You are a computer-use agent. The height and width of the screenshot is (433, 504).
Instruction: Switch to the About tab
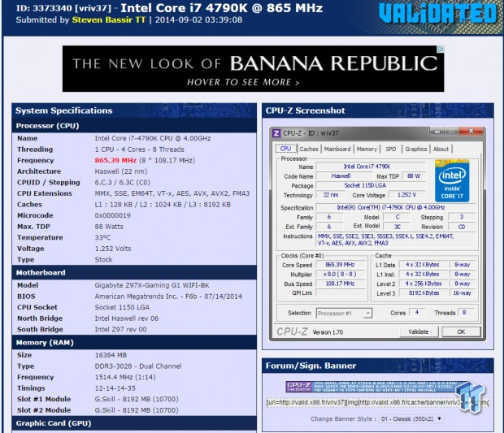tap(441, 149)
